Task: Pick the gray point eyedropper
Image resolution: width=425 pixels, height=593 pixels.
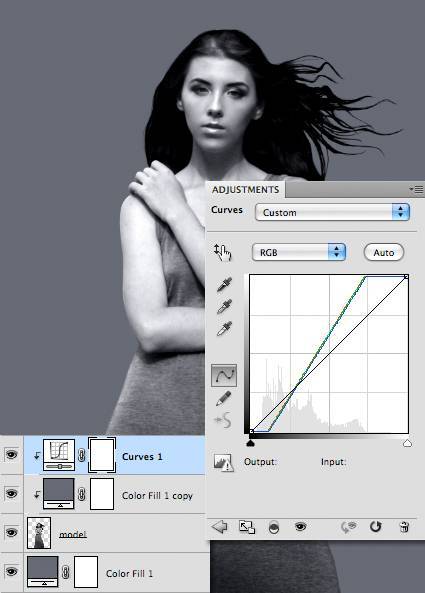Action: point(224,307)
